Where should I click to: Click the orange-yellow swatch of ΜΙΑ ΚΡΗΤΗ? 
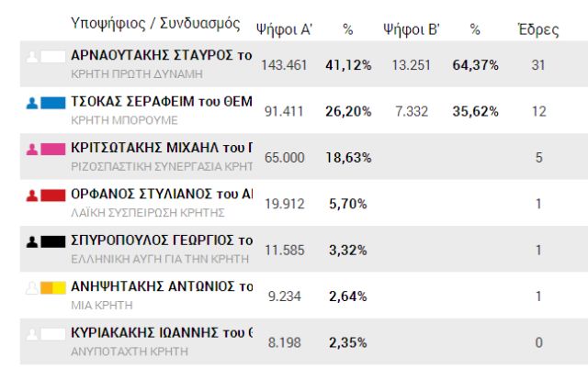pos(52,287)
